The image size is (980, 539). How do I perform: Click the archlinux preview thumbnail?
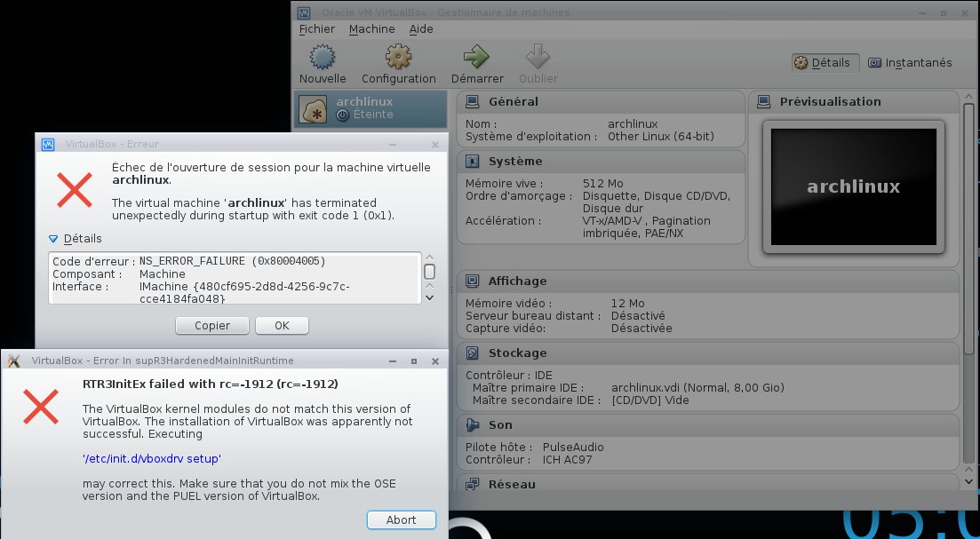click(x=853, y=186)
